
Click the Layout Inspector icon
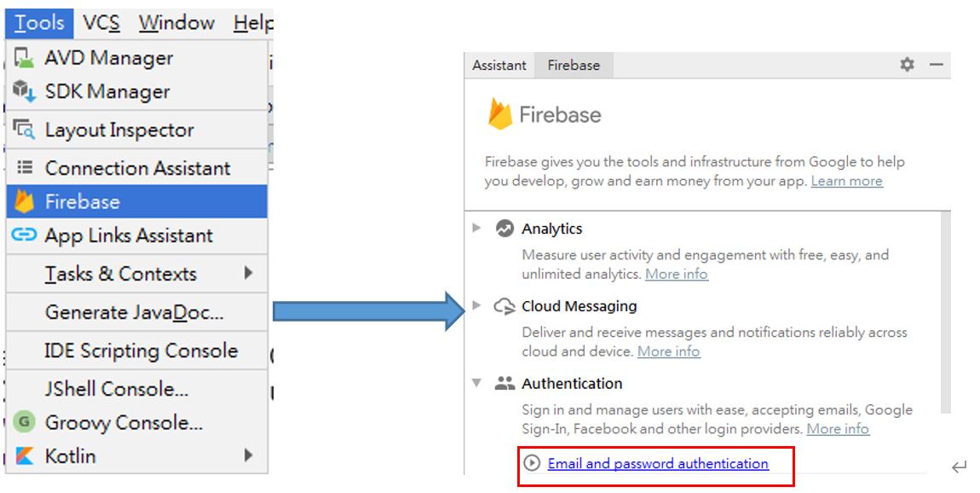click(24, 130)
